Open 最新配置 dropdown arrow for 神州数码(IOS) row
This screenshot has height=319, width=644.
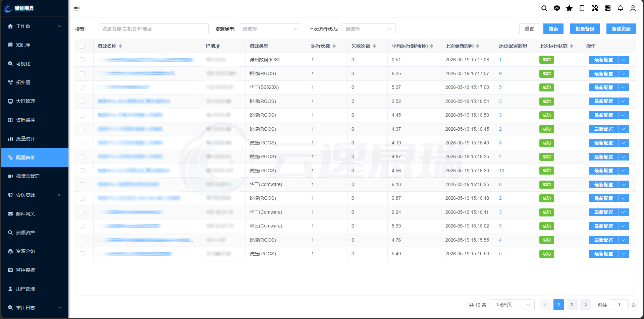(624, 60)
